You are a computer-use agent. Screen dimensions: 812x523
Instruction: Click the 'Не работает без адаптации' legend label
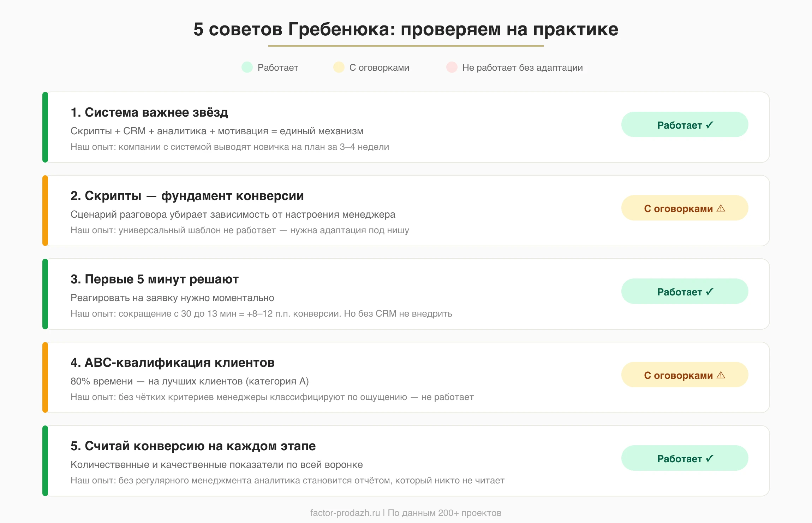tap(523, 67)
